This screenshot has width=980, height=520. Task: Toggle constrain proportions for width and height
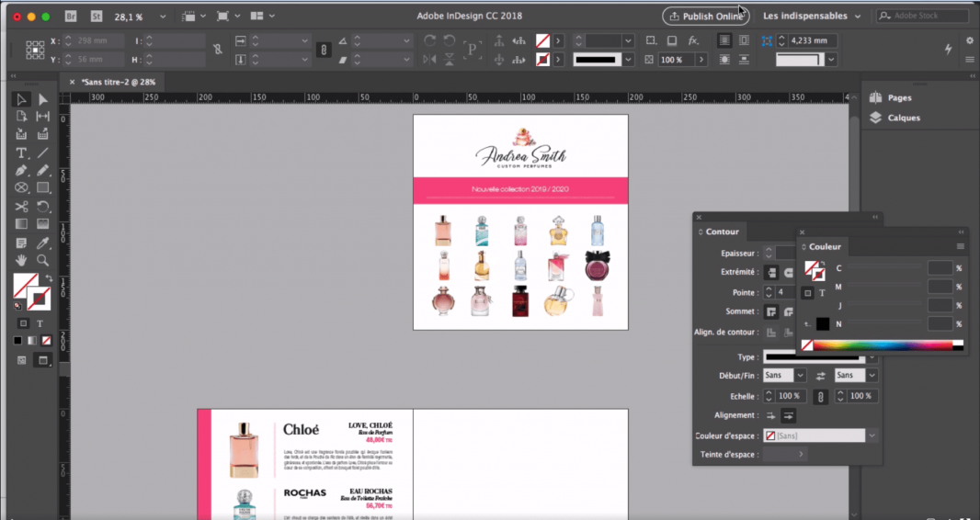[x=218, y=50]
